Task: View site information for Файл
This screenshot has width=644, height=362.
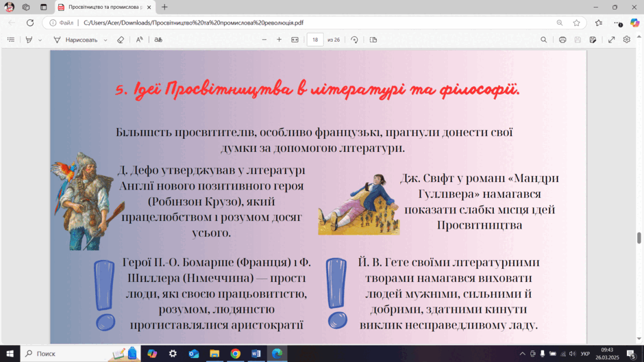Action: (61, 23)
